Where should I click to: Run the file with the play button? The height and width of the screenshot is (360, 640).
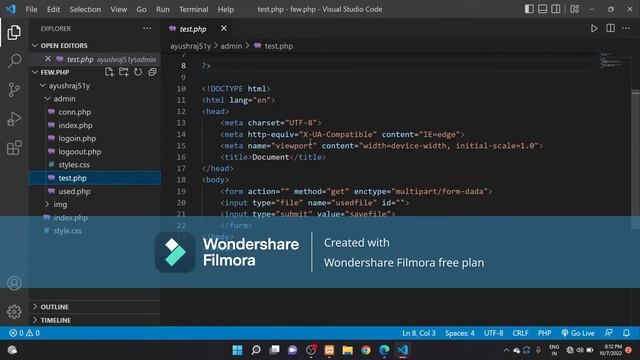[x=594, y=29]
